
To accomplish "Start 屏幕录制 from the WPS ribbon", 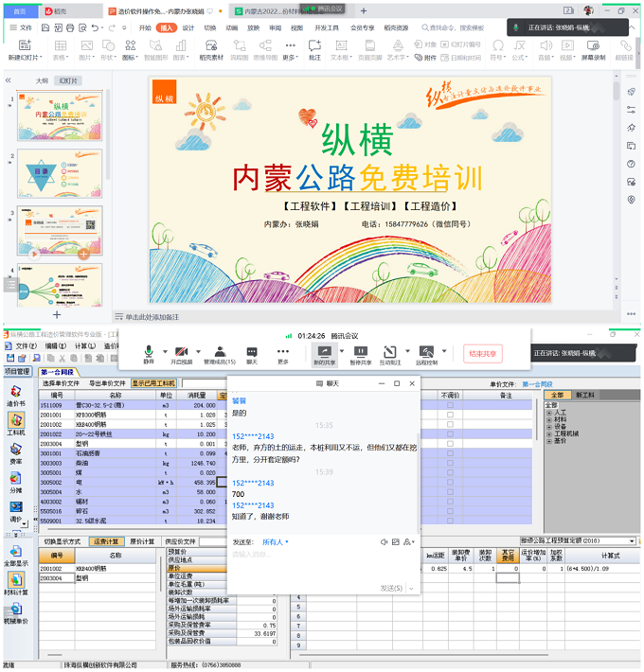I will point(594,50).
